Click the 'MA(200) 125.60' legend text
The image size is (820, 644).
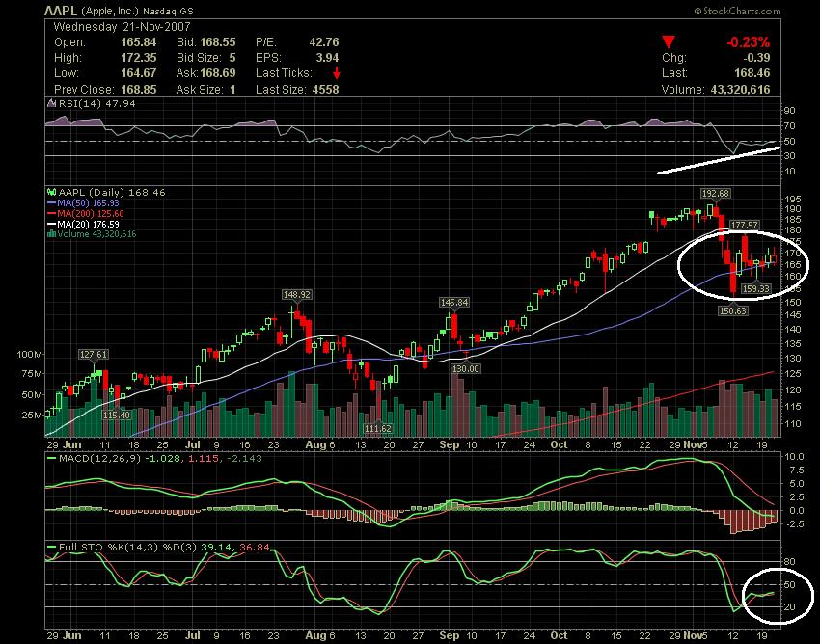[x=91, y=214]
